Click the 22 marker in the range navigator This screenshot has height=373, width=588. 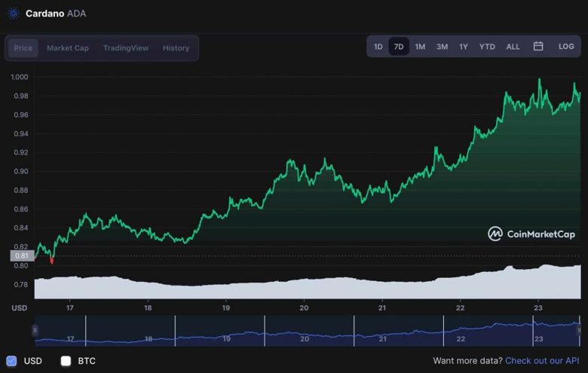click(461, 339)
